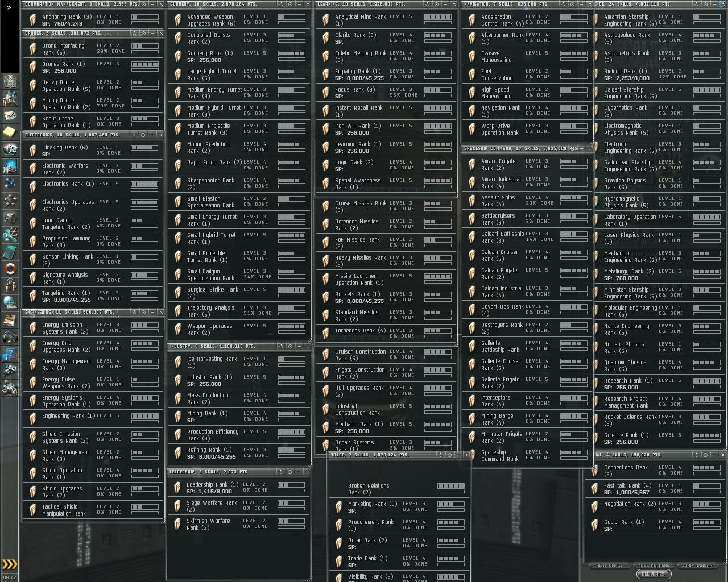Click the star constellation map icon

click(10, 184)
